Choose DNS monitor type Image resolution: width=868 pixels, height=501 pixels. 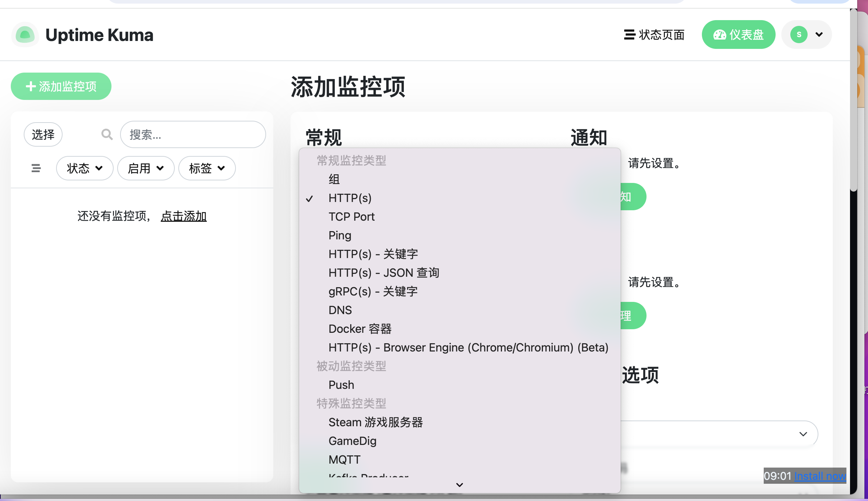[460, 310]
